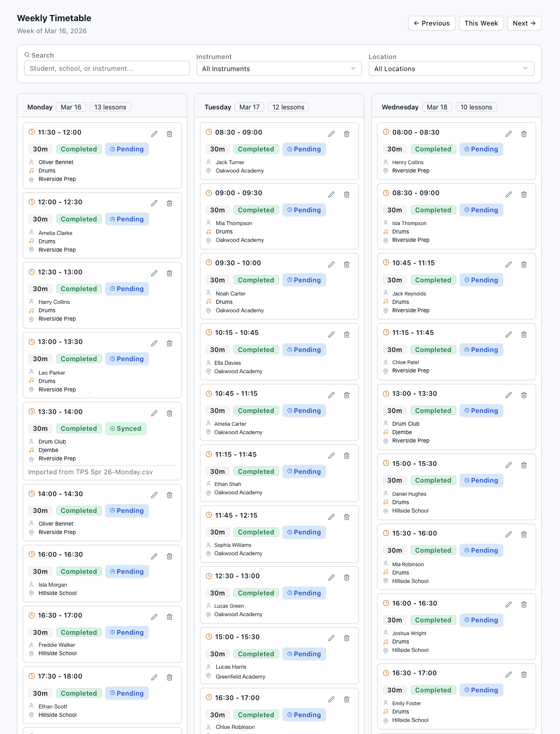Edit Monday 11:30 Oliver Bennet lesson

click(154, 134)
